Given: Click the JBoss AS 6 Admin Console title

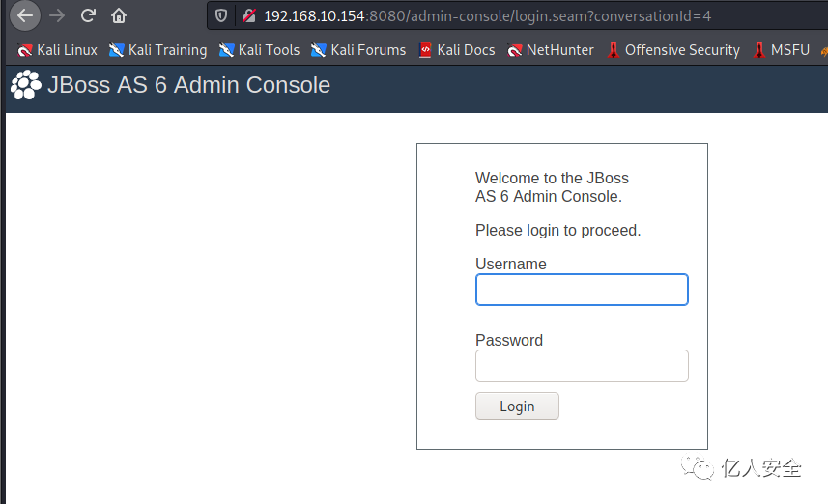Looking at the screenshot, I should coord(188,85).
